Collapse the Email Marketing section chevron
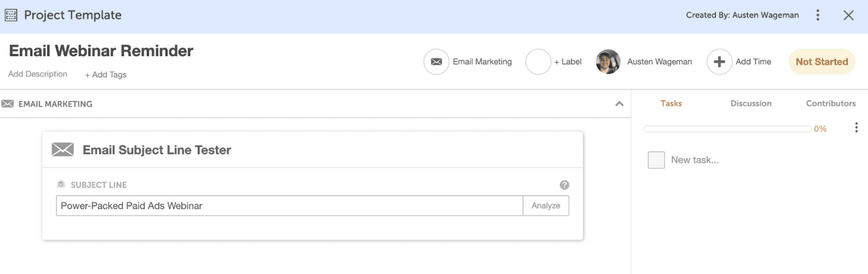This screenshot has width=868, height=274. pyautogui.click(x=619, y=104)
